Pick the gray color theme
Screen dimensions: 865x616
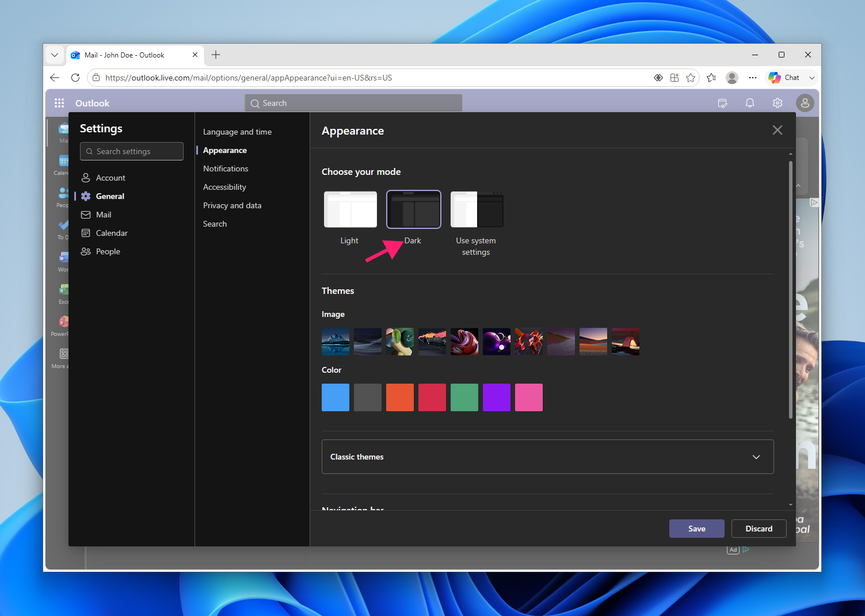[368, 397]
